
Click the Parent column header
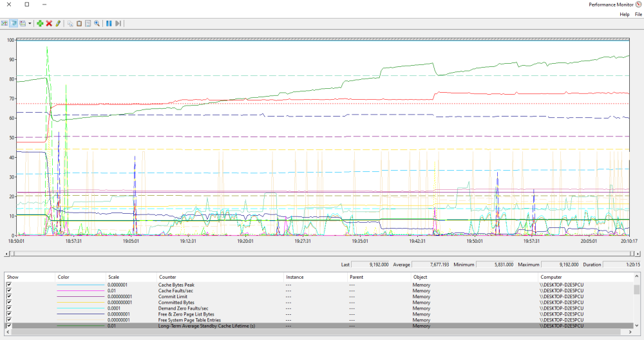pos(379,277)
